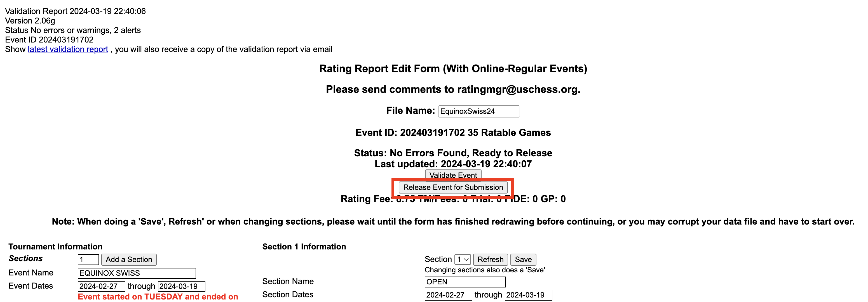Screen dimensions: 868x302
Task: Click the Event Name field EQUINOX SWISS
Action: (137, 273)
